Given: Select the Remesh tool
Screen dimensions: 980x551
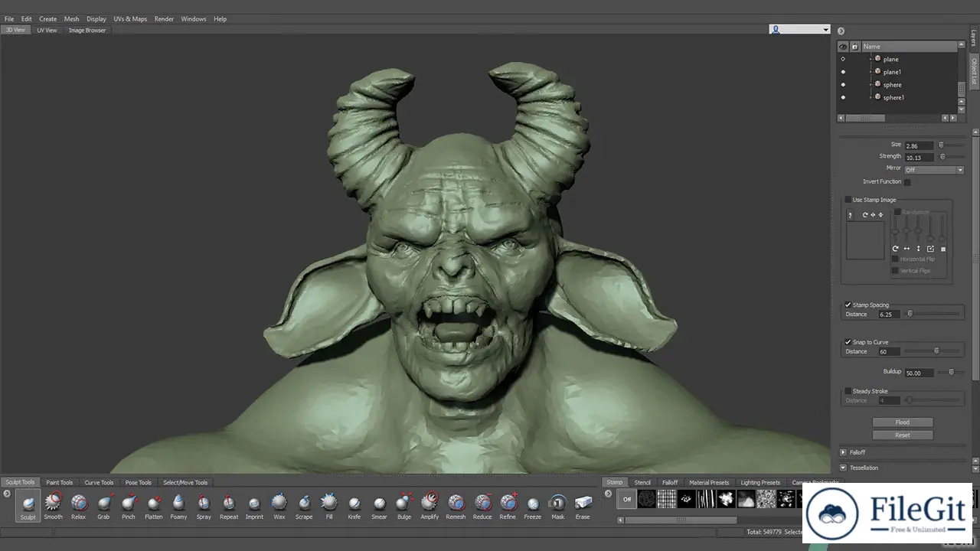Looking at the screenshot, I should [456, 507].
